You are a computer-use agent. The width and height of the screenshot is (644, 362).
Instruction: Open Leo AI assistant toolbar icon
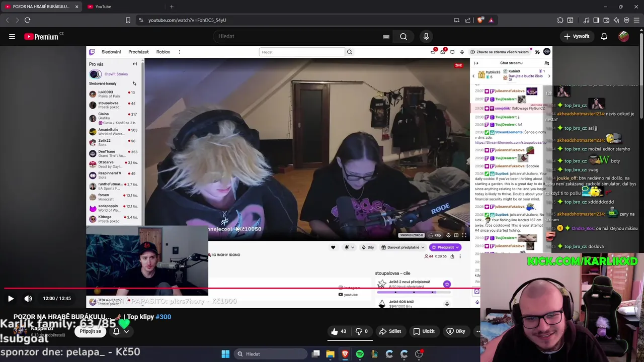(616, 20)
